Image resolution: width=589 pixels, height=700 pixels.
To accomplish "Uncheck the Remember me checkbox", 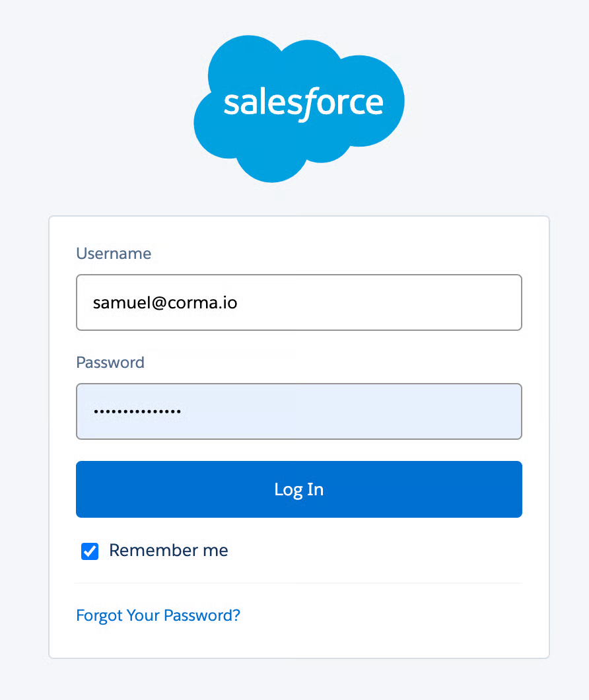I will 90,551.
